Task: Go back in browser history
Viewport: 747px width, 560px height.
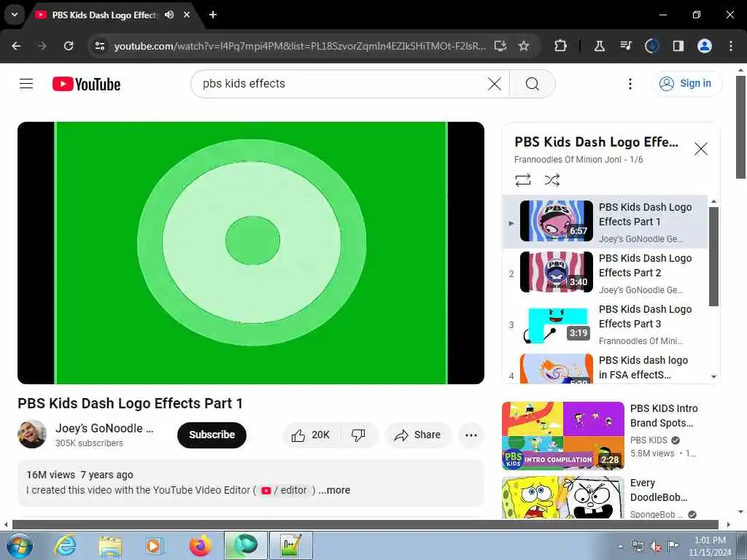Action: pos(16,46)
